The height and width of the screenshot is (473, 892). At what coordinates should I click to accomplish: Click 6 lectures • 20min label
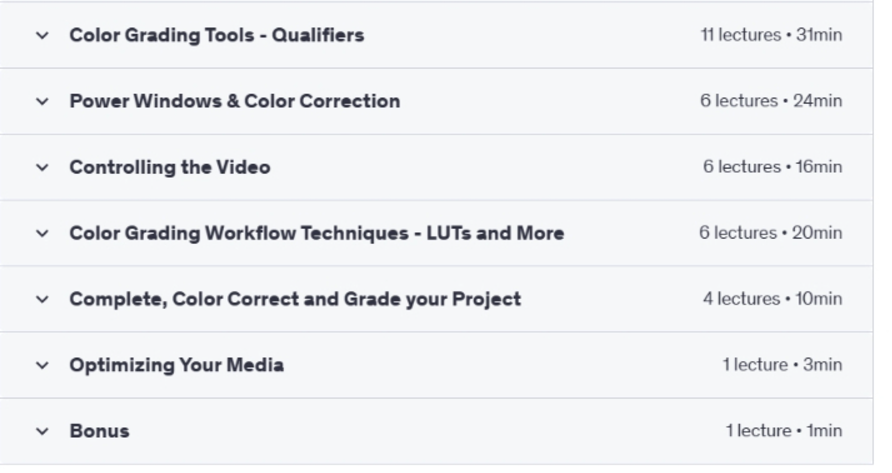[771, 233]
